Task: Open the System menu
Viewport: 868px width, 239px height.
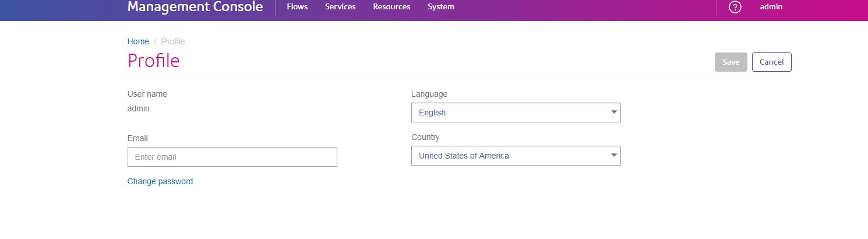Action: (441, 7)
